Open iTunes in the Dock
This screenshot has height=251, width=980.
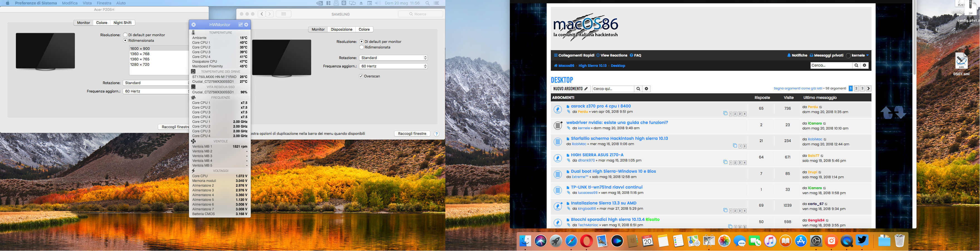pyautogui.click(x=770, y=241)
